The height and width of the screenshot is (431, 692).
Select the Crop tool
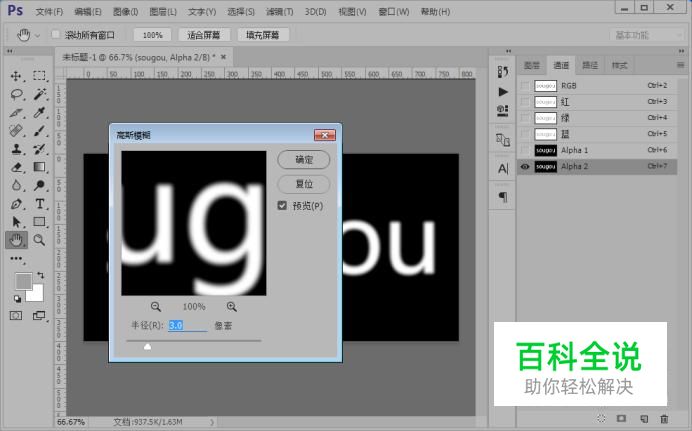(16, 112)
